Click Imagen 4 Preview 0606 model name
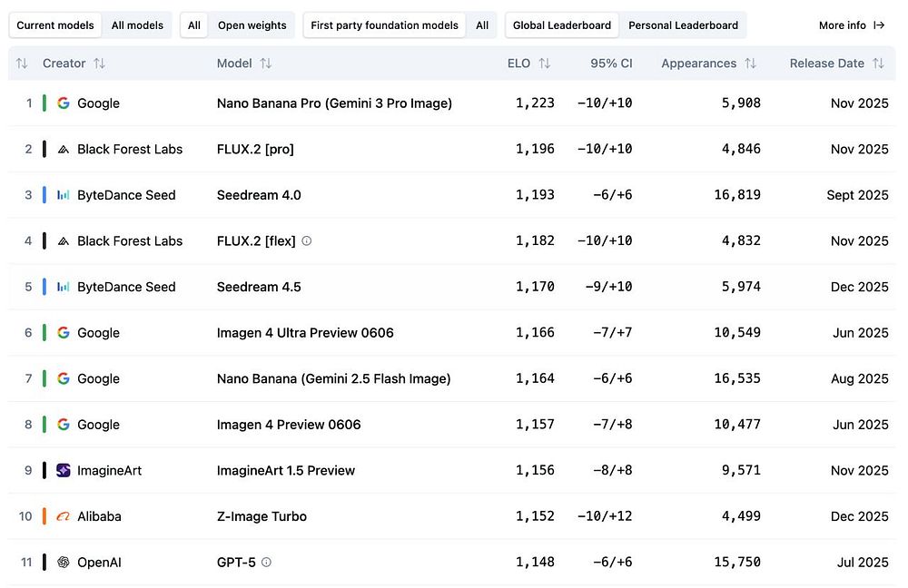The width and height of the screenshot is (908, 588). click(x=289, y=425)
